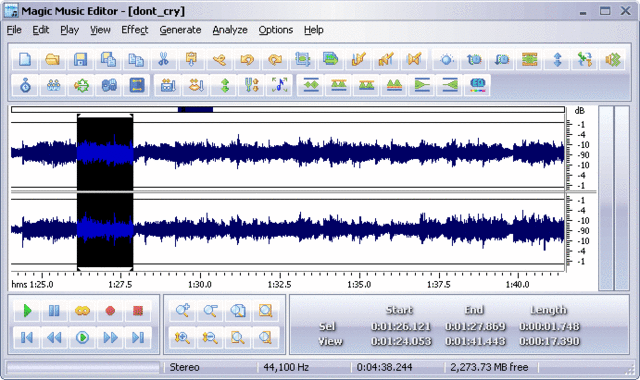The height and width of the screenshot is (380, 640).
Task: Save the project using the floppy disk icon
Action: [80, 60]
